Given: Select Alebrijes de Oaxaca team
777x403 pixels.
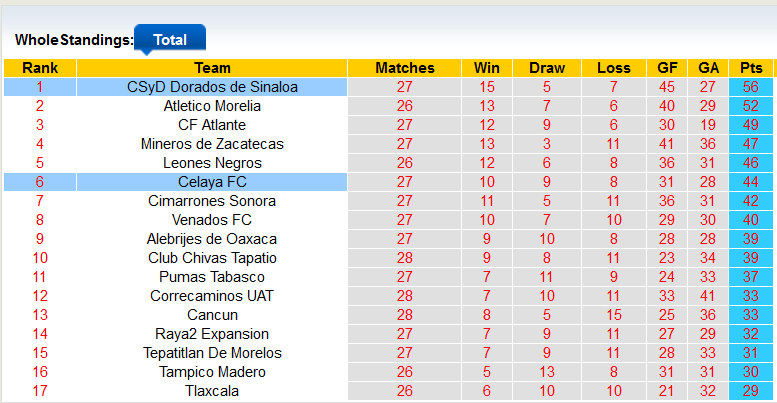Looking at the screenshot, I should 212,239.
